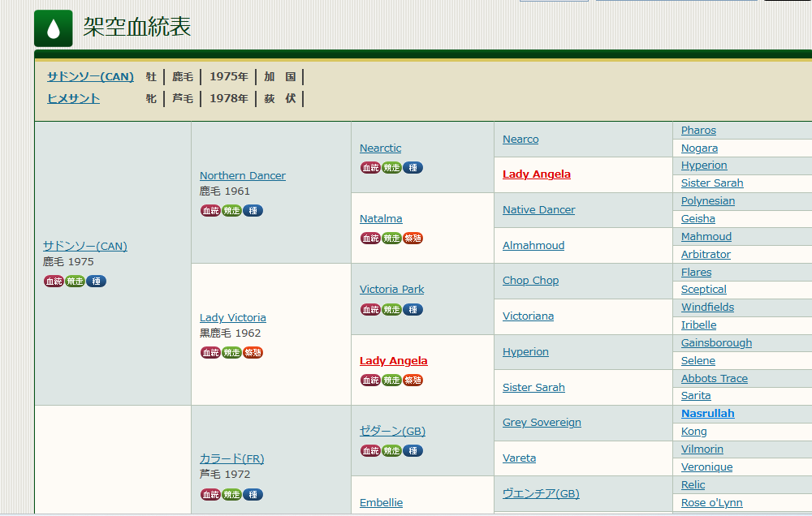
Task: Click the 種 badge under Nearctic
Action: (412, 168)
